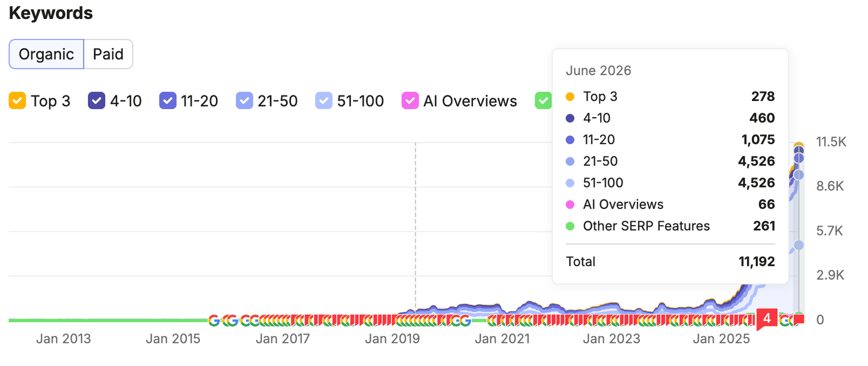Click the June 2026 tooltip date
The height and width of the screenshot is (366, 868).
click(x=598, y=70)
